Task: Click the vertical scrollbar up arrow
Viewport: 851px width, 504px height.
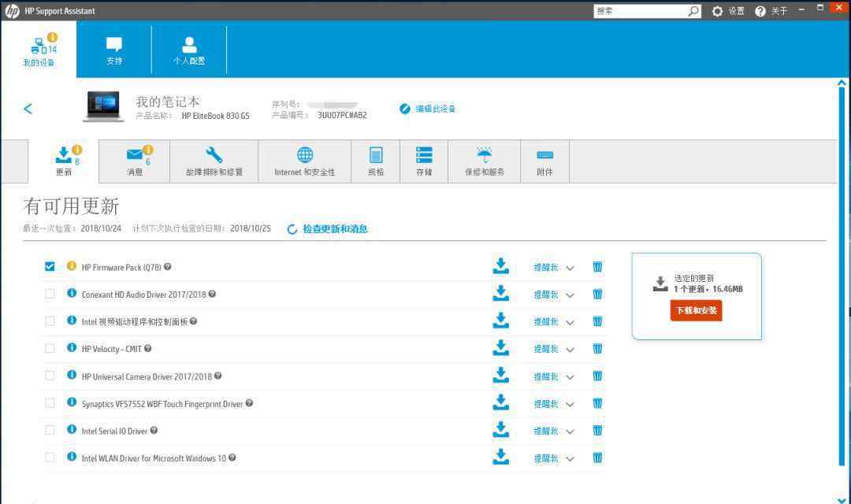Action: [842, 83]
